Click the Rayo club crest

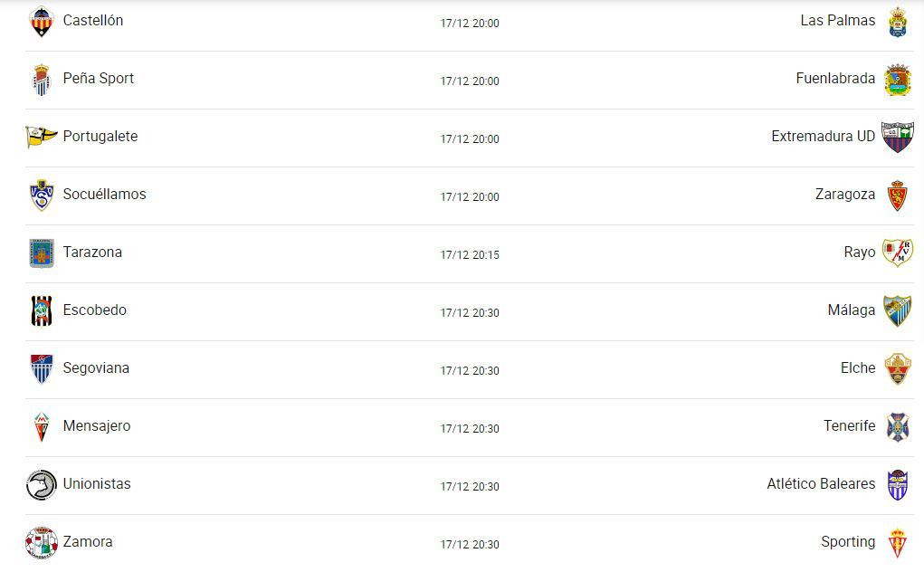tap(898, 253)
